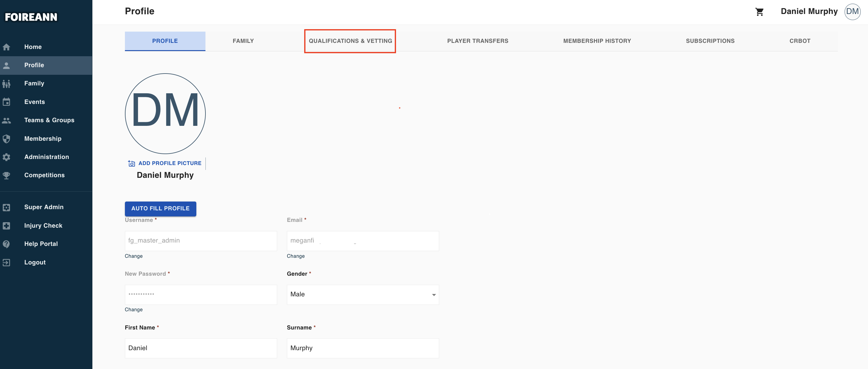Image resolution: width=868 pixels, height=369 pixels.
Task: Click the camera add-picture icon
Action: [131, 164]
